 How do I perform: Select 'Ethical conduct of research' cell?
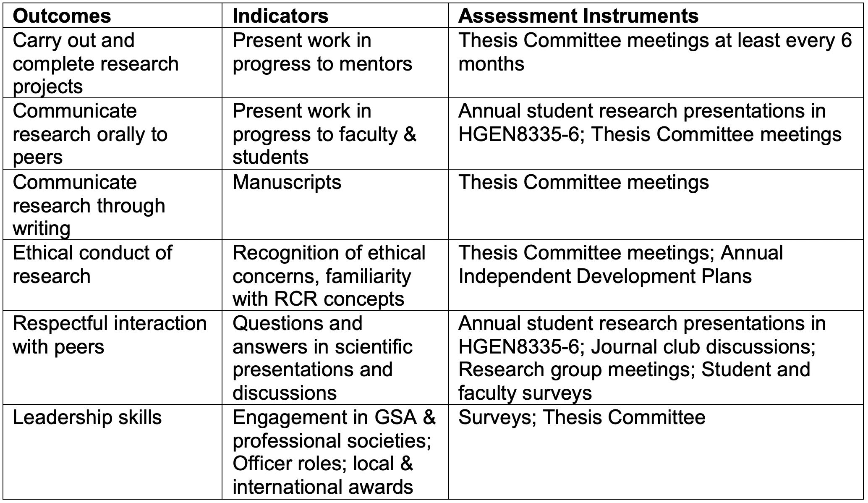(112, 275)
